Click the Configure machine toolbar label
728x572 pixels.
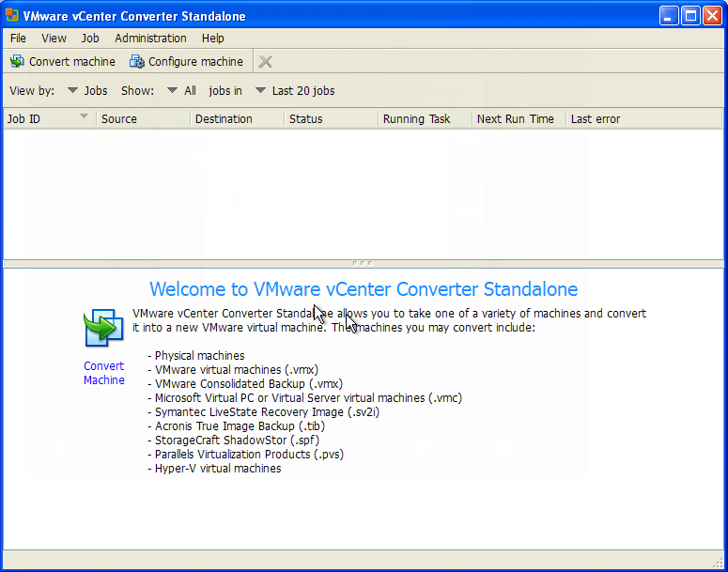tap(195, 61)
